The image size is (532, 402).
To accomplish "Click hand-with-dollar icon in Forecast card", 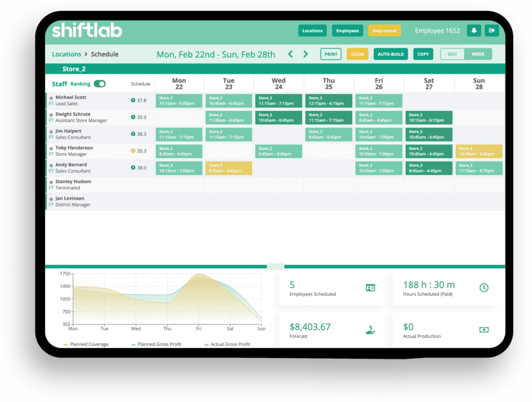I will click(x=370, y=330).
